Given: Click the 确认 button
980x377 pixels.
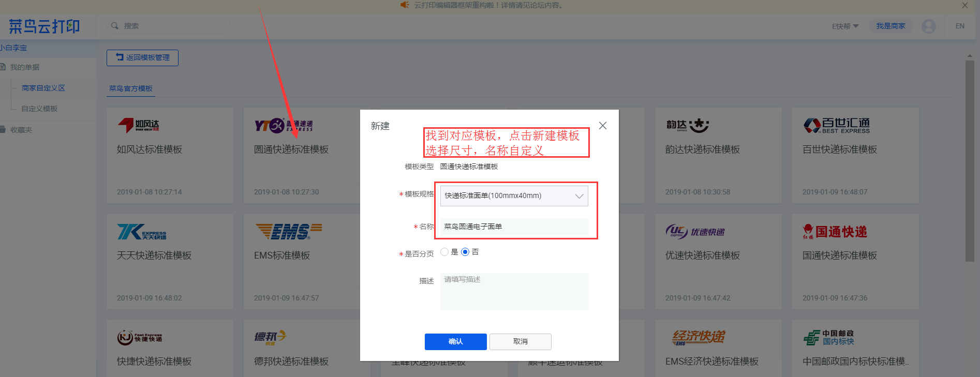Looking at the screenshot, I should 456,342.
